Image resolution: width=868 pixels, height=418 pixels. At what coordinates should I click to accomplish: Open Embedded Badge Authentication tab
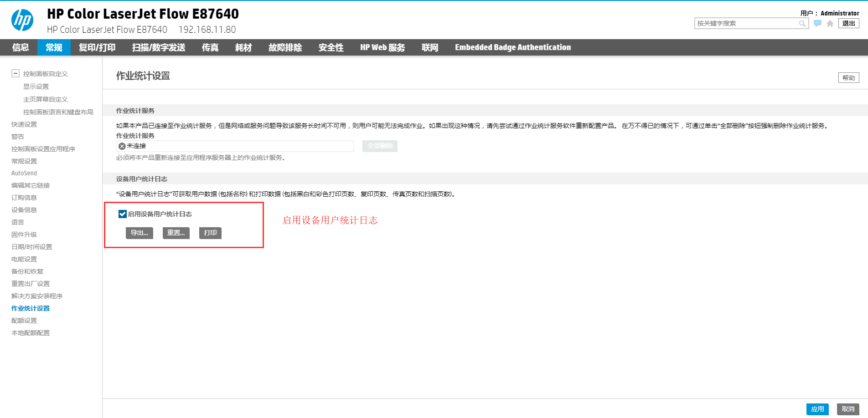point(513,47)
